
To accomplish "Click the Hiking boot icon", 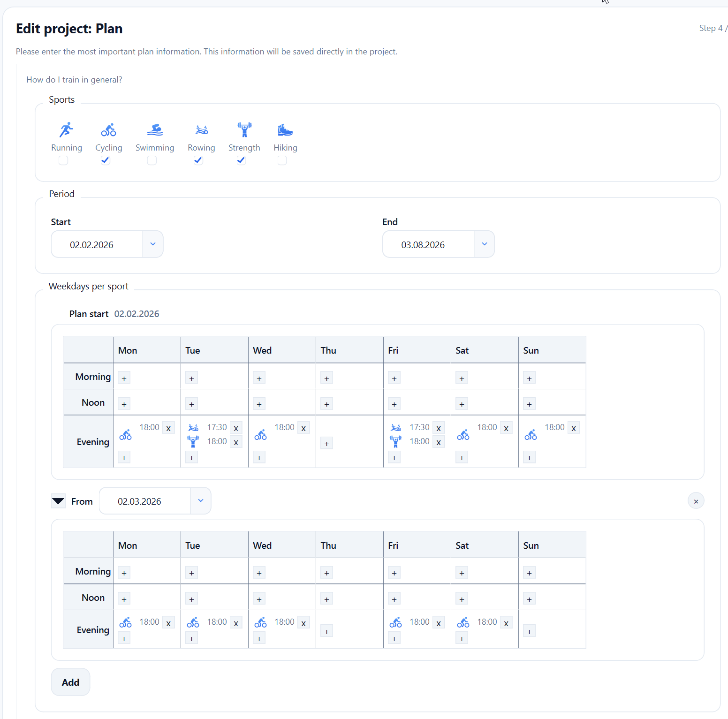I will [285, 130].
